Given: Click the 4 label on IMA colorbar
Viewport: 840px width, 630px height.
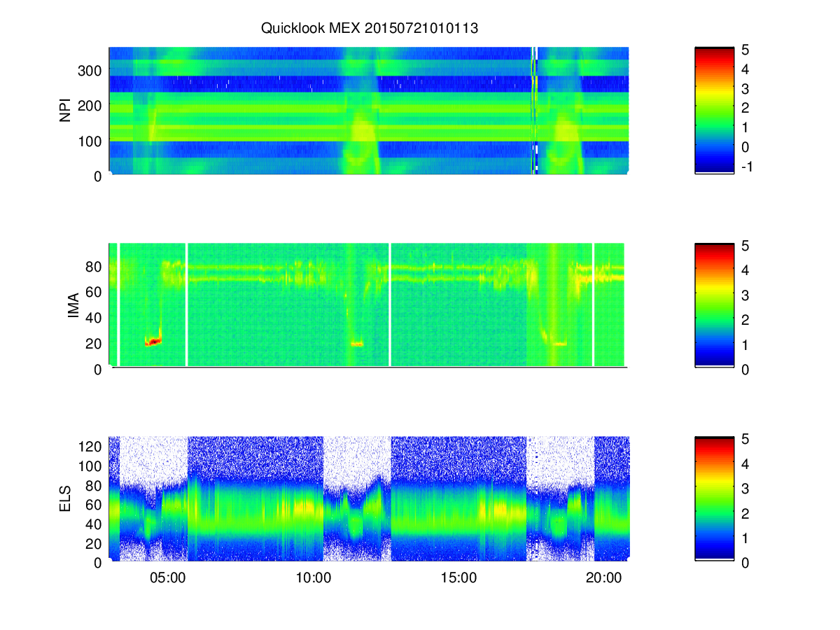Looking at the screenshot, I should click(x=746, y=270).
